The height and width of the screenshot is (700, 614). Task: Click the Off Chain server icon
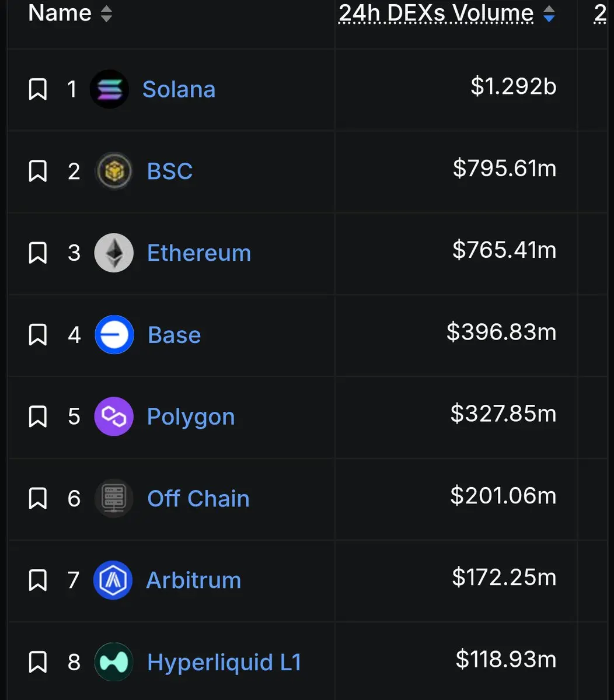click(114, 498)
